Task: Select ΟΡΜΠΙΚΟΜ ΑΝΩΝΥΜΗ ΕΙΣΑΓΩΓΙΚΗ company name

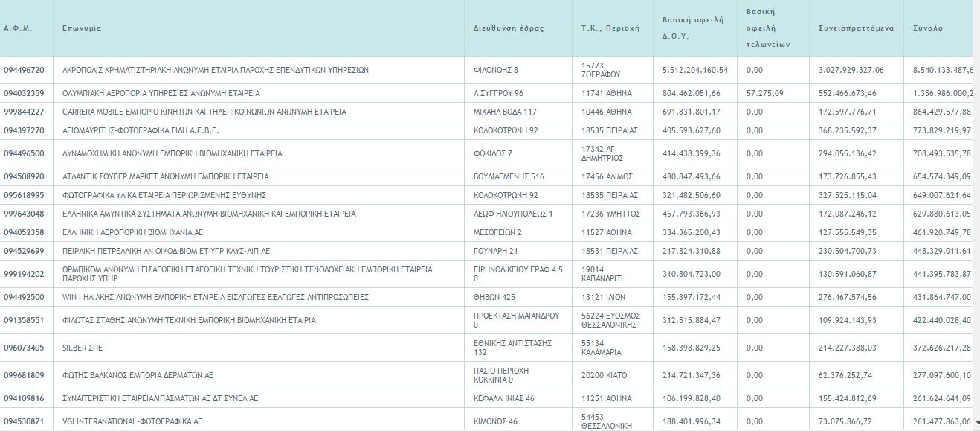Action: point(248,274)
